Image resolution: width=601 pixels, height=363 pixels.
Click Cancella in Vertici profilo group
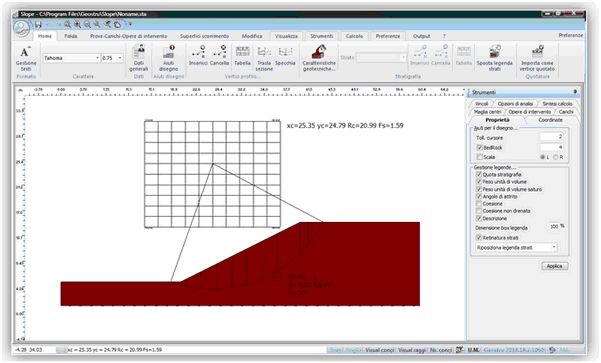(x=219, y=55)
